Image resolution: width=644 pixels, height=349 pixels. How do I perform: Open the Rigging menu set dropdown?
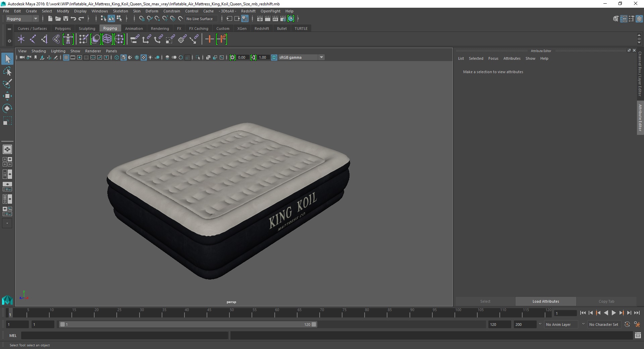coord(22,19)
